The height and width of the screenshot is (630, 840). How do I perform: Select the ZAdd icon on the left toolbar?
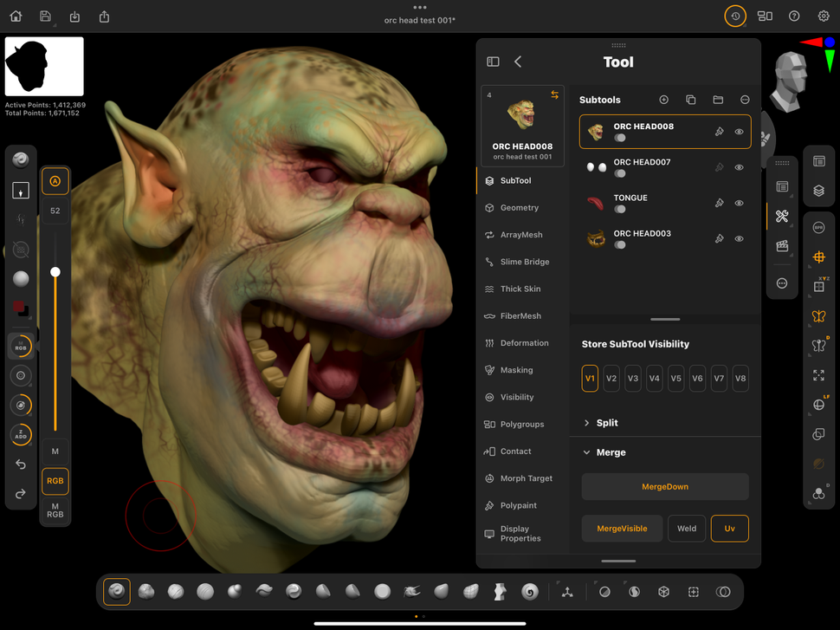tap(19, 434)
